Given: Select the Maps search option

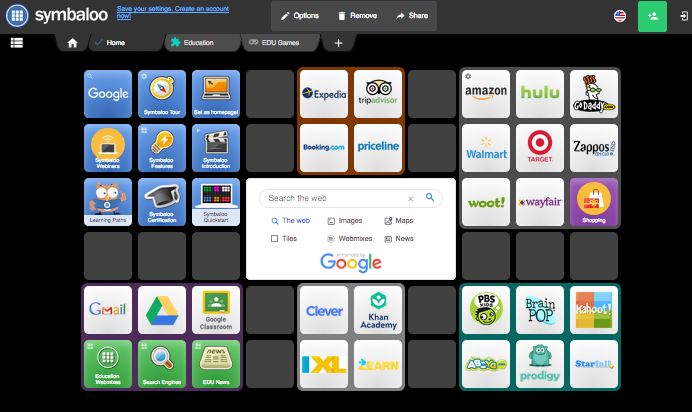Looking at the screenshot, I should (x=399, y=221).
